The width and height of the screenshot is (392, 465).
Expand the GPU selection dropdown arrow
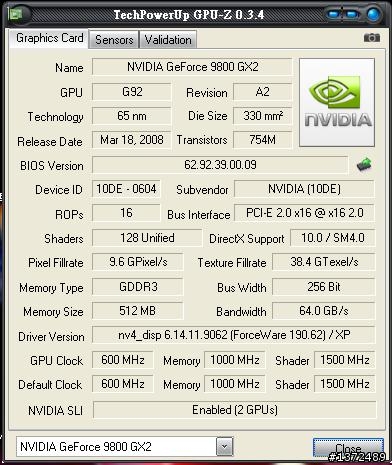point(225,446)
